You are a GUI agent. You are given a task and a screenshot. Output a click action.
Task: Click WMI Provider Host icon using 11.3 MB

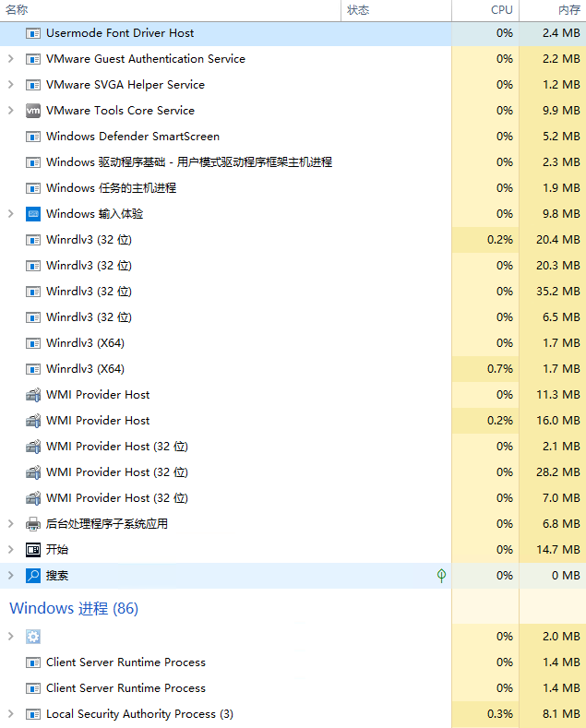point(33,395)
